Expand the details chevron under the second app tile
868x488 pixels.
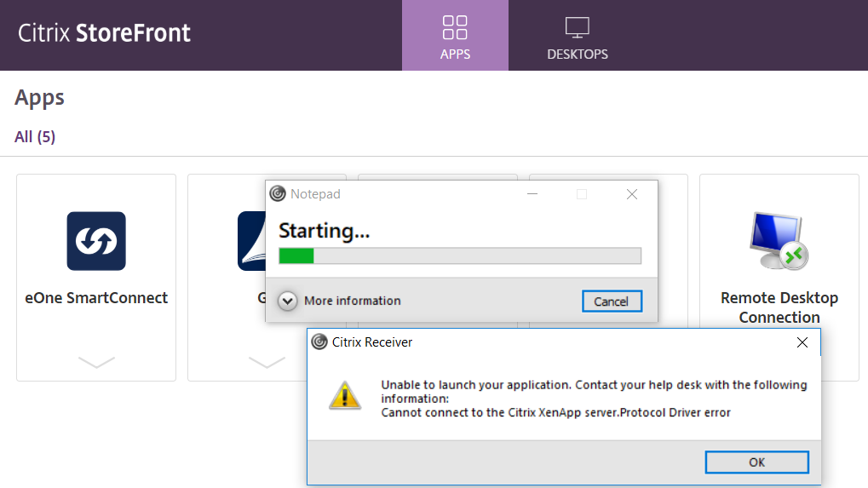267,362
